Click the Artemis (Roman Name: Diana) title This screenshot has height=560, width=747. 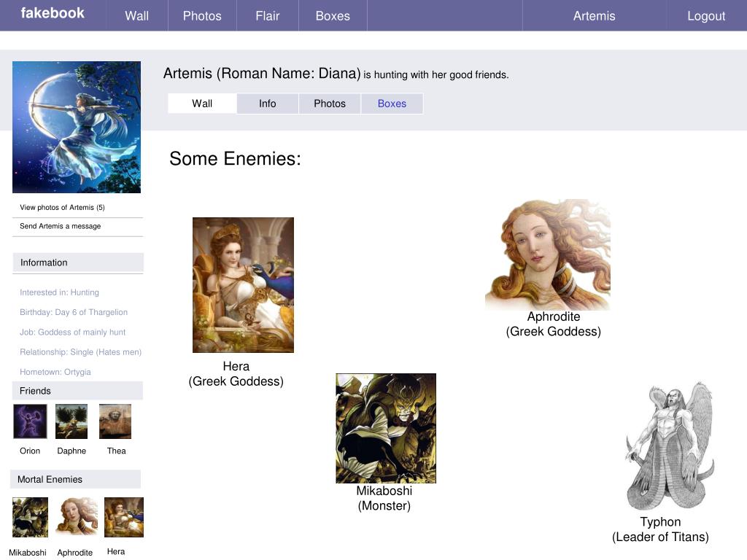coord(262,74)
